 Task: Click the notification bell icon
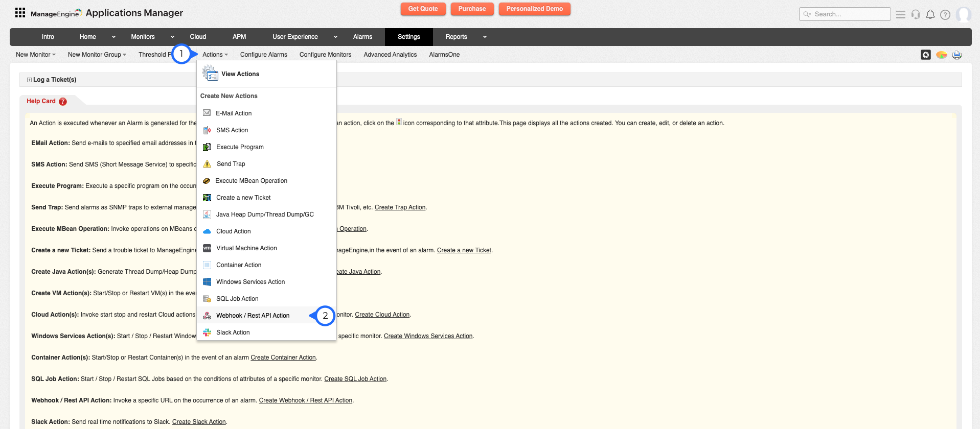tap(930, 14)
